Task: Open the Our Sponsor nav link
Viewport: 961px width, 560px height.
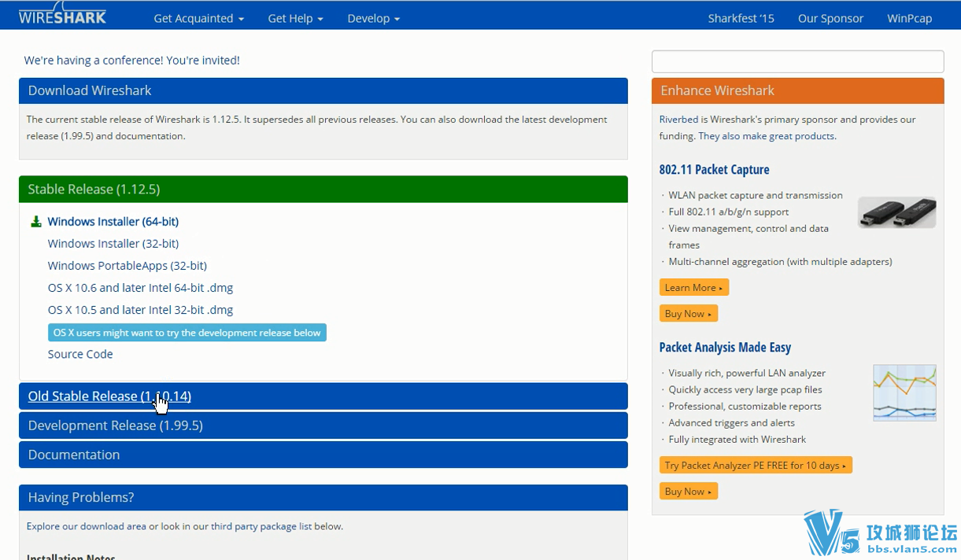Action: pyautogui.click(x=830, y=18)
